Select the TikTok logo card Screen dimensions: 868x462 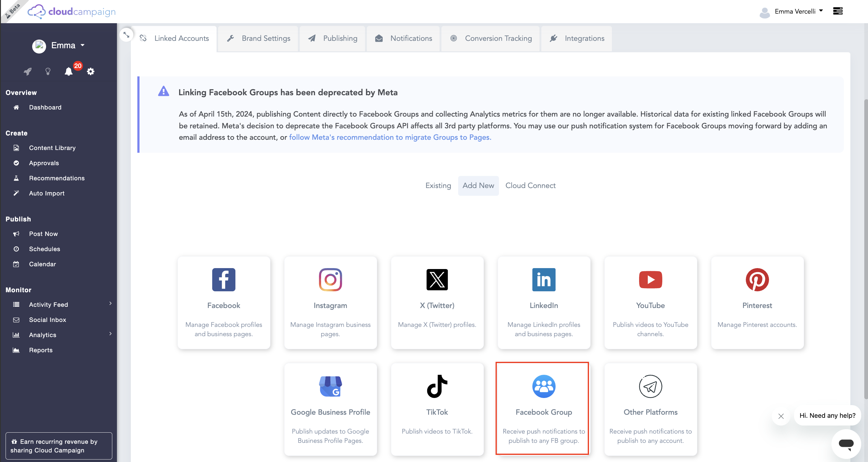(x=437, y=409)
